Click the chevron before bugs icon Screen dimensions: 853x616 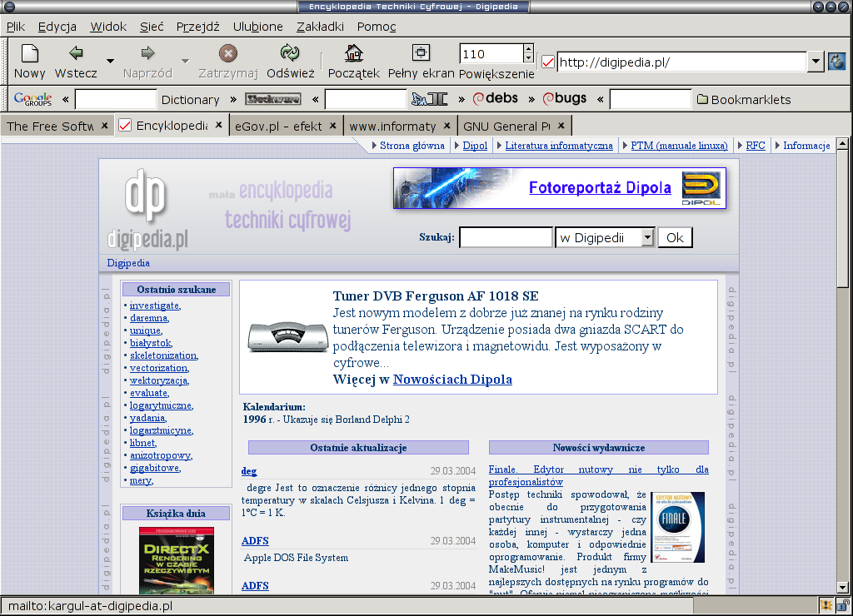[531, 100]
